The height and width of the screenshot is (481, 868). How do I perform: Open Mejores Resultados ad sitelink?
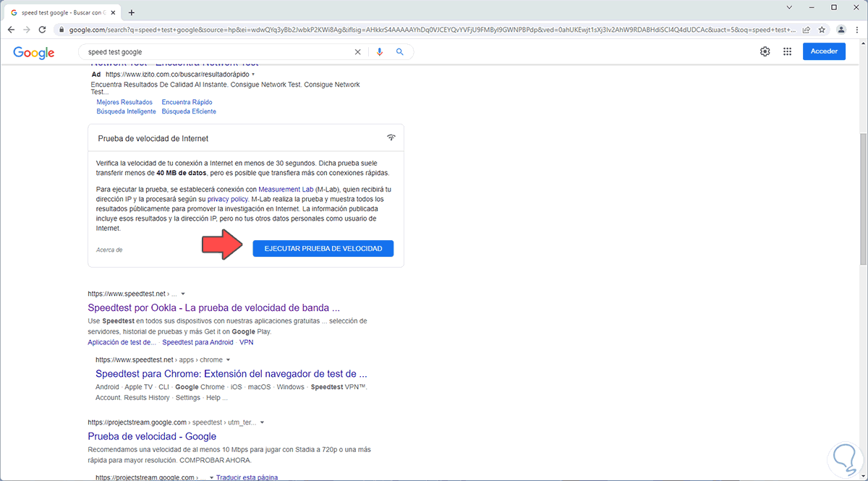point(124,103)
